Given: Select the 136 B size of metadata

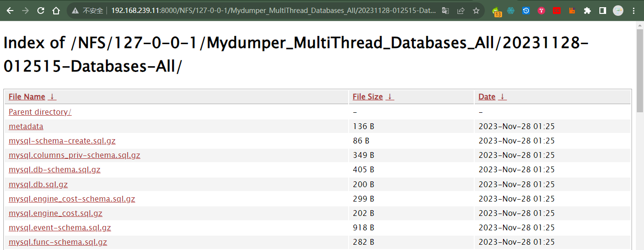Looking at the screenshot, I should [363, 127].
